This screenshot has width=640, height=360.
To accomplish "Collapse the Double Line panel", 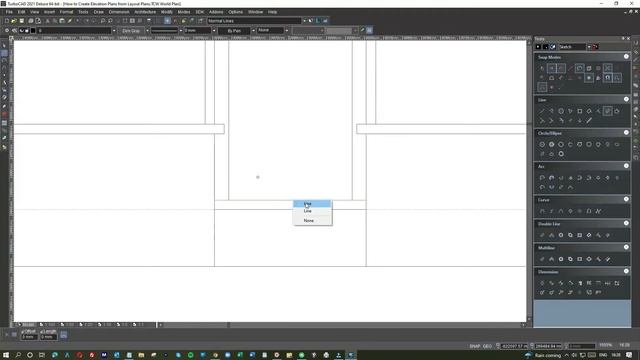I will pyautogui.click(x=626, y=223).
